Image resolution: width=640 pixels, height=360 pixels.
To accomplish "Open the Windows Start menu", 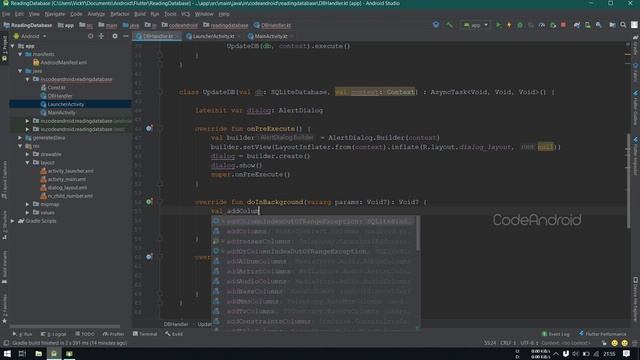I will pos(7,353).
